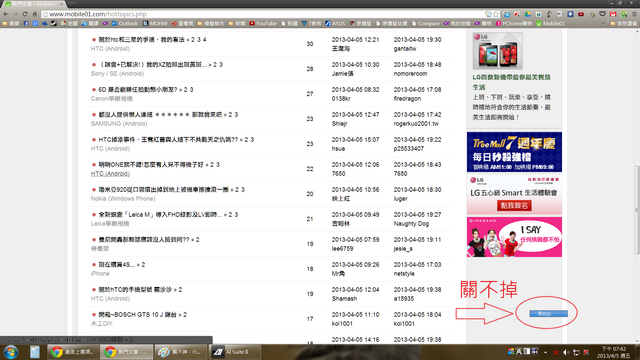The width and height of the screenshot is (640, 360).
Task: Open the SAMSUNG (Android) forum link
Action: coord(119,124)
